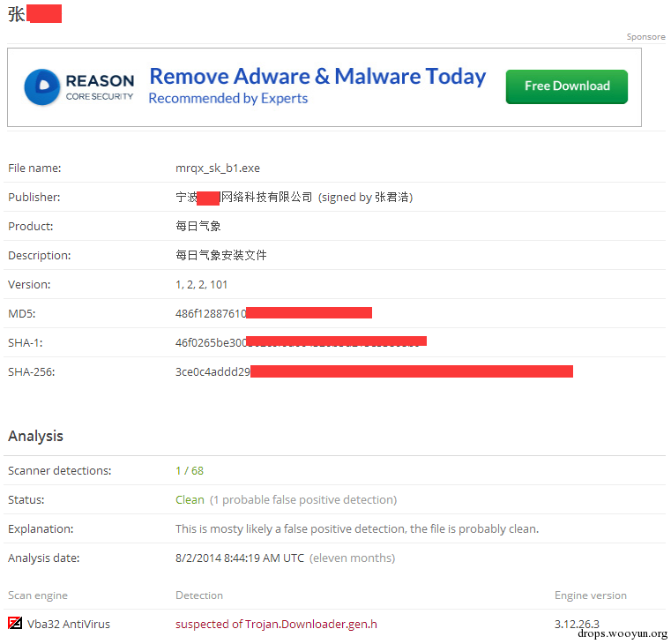Select the SHA-1 value starting 46f0265be300
671x644 pixels.
point(301,342)
